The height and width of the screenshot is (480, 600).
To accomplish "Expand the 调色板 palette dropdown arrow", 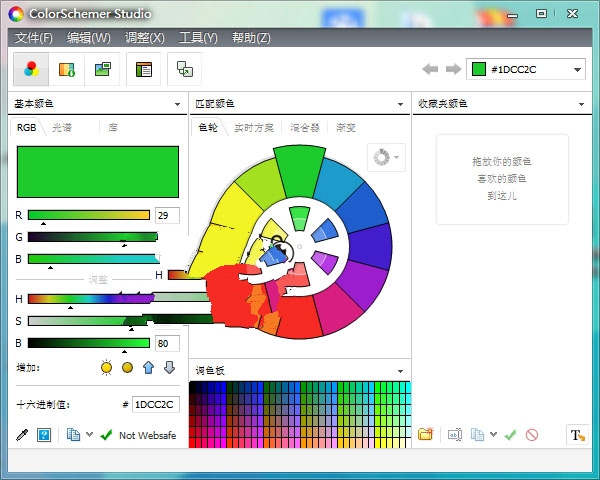I will (x=404, y=371).
